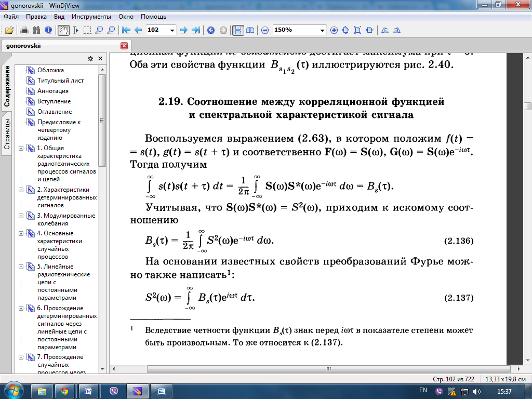
Task: Rotate the page right
Action: (396, 30)
